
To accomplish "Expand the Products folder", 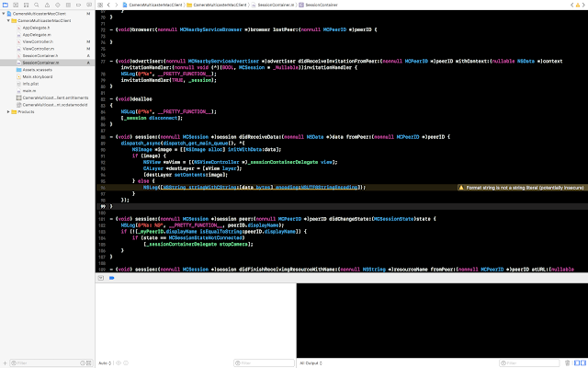I will pos(8,112).
